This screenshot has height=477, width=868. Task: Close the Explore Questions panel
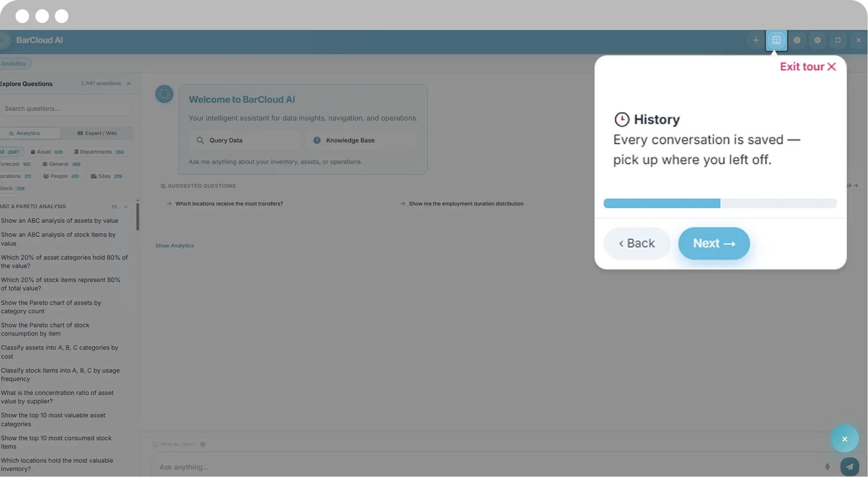[x=129, y=84]
